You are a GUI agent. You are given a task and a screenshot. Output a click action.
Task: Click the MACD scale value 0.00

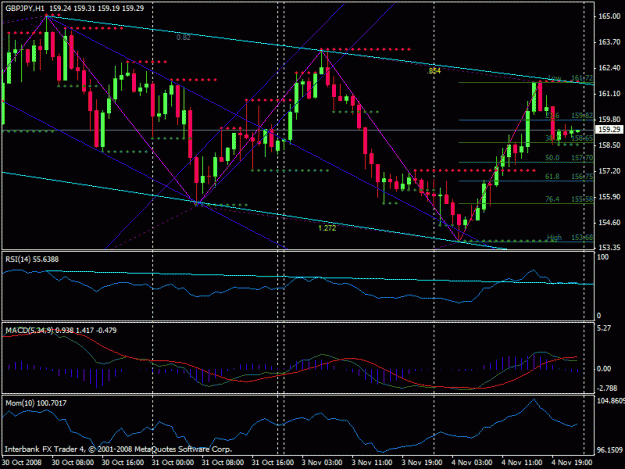(x=604, y=369)
